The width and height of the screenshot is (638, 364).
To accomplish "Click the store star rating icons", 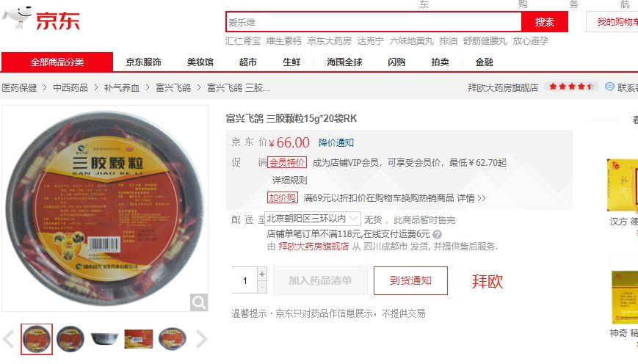I will pos(571,87).
